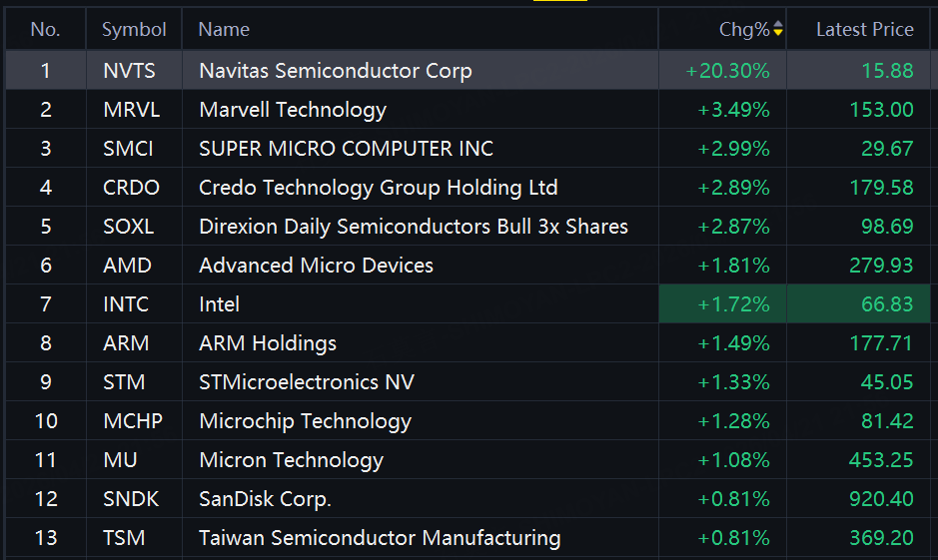Open STMicroelectronics NV details
The width and height of the screenshot is (938, 560).
click(306, 382)
